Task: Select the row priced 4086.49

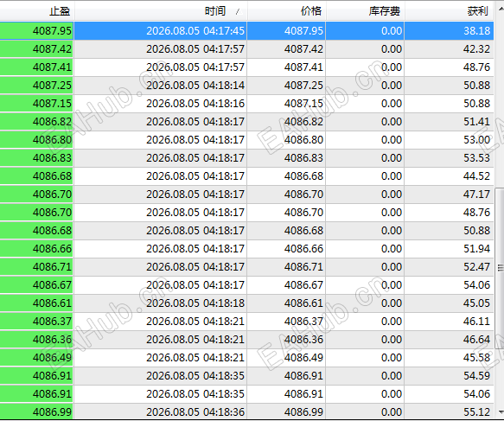Action: click(247, 357)
